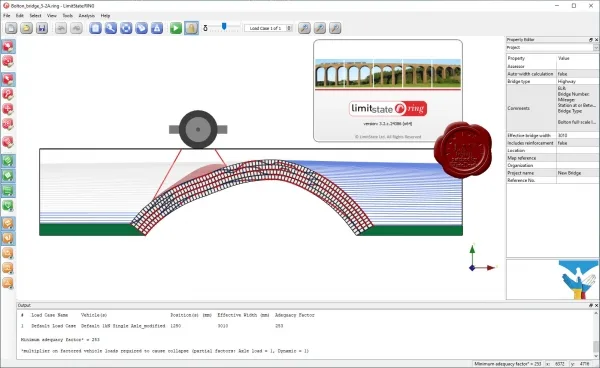
Task: Click the blue flask toolbar icon
Action: (157, 28)
